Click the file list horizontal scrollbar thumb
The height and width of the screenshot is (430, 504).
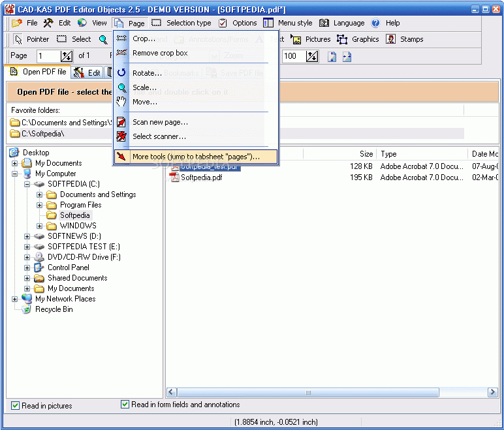coord(308,392)
